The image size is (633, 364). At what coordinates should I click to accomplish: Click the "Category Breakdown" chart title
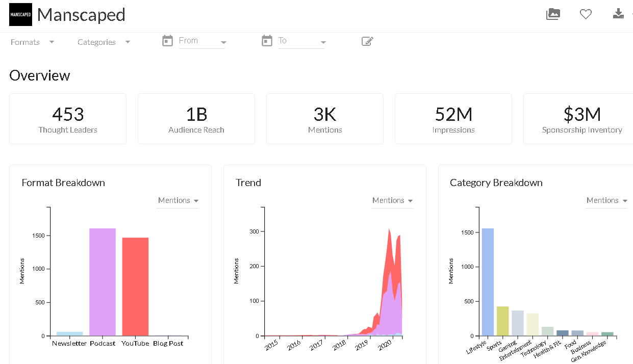(496, 183)
